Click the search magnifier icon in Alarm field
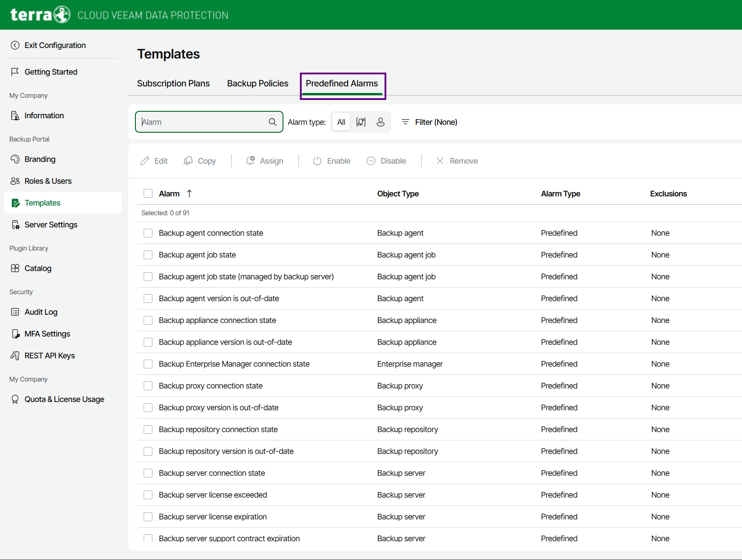 click(x=273, y=122)
